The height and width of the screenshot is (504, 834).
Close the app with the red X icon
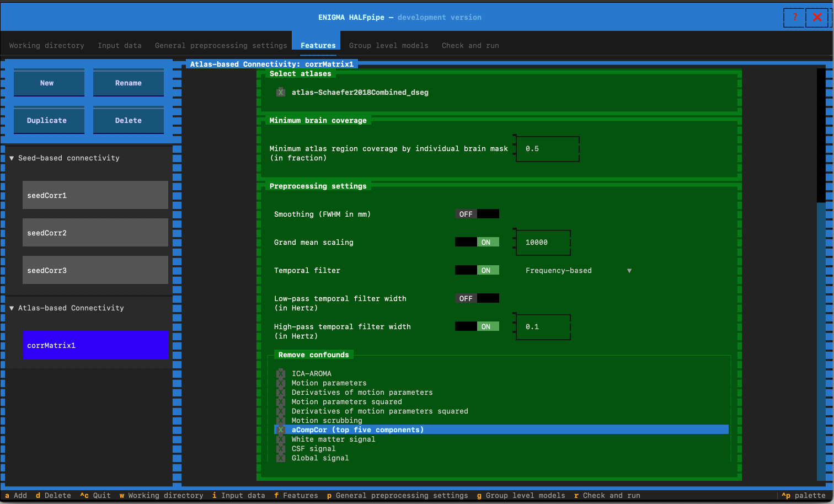click(817, 18)
